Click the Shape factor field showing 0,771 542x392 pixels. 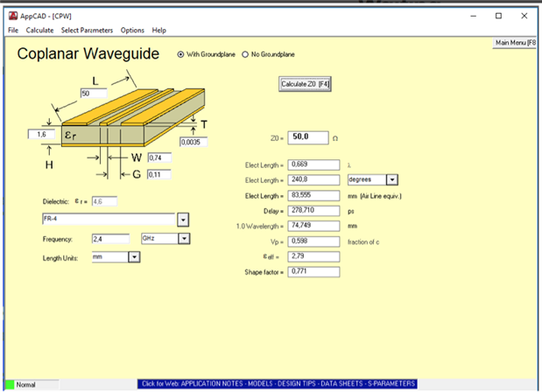coord(313,272)
